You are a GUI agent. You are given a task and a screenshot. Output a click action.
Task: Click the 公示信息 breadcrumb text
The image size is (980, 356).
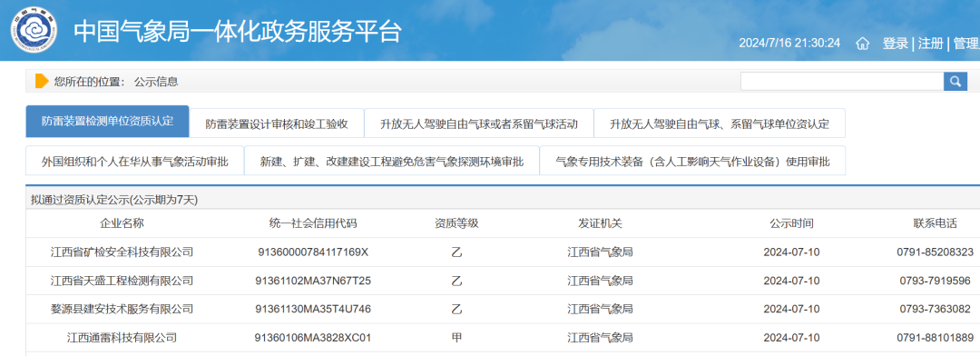156,82
